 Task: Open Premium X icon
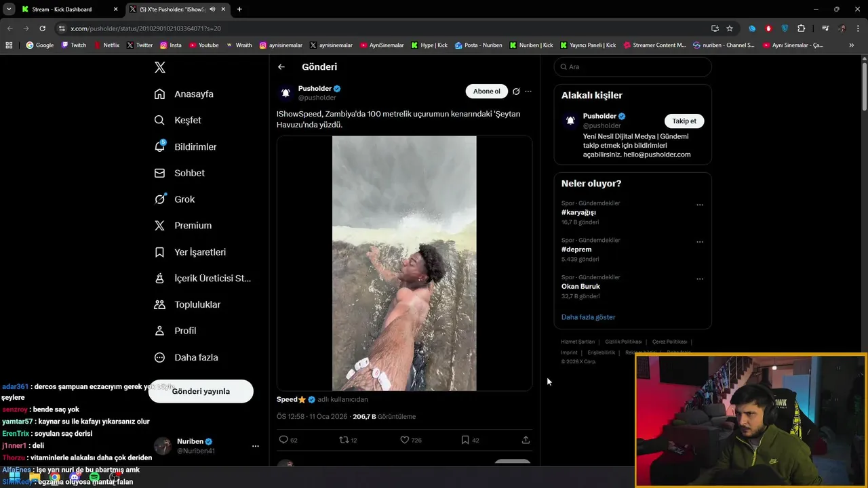tap(159, 226)
